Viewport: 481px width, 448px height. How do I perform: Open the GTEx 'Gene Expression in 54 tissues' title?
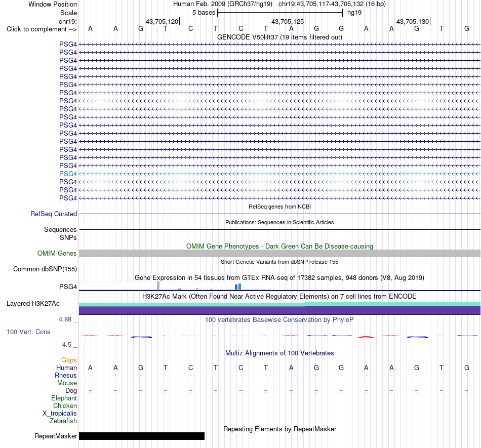pyautogui.click(x=279, y=277)
